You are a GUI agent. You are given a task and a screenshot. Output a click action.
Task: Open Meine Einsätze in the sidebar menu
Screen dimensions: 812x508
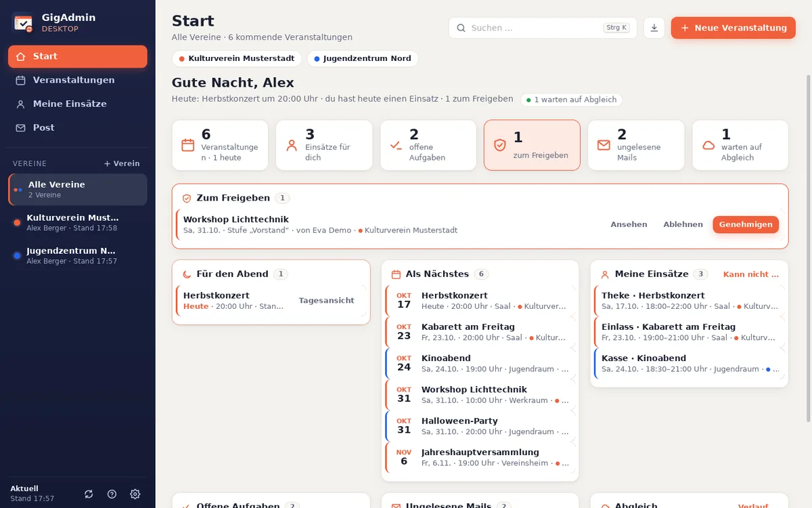78,104
